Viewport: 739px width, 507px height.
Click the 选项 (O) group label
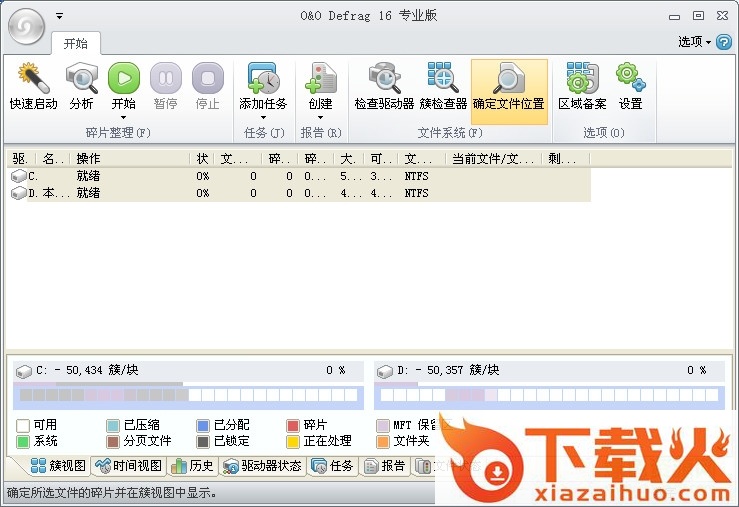click(604, 133)
